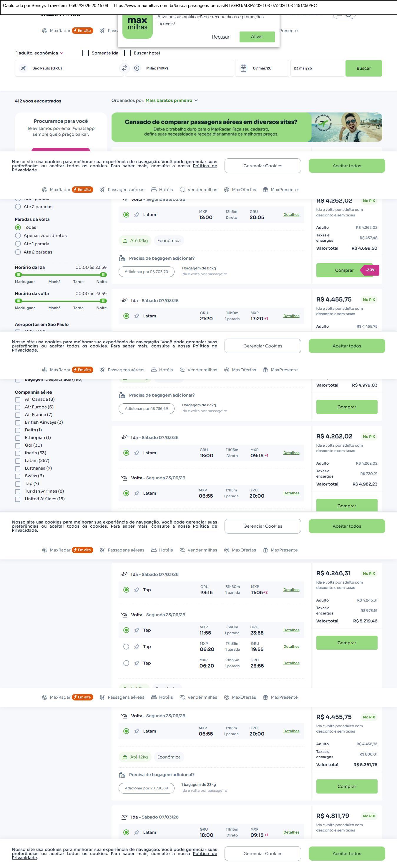This screenshot has height=868, width=397.
Task: Click the MaxRadar promotional banner with beach photo
Action: (x=247, y=127)
